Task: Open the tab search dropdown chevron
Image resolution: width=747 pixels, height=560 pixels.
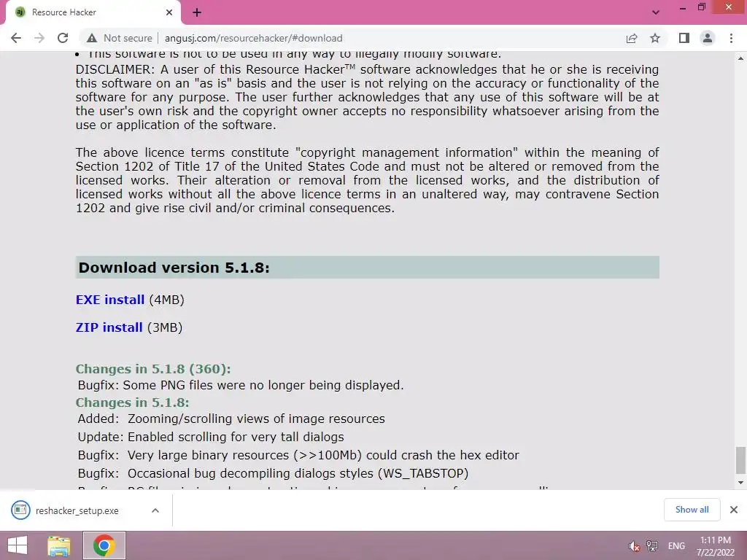Action: 656,12
